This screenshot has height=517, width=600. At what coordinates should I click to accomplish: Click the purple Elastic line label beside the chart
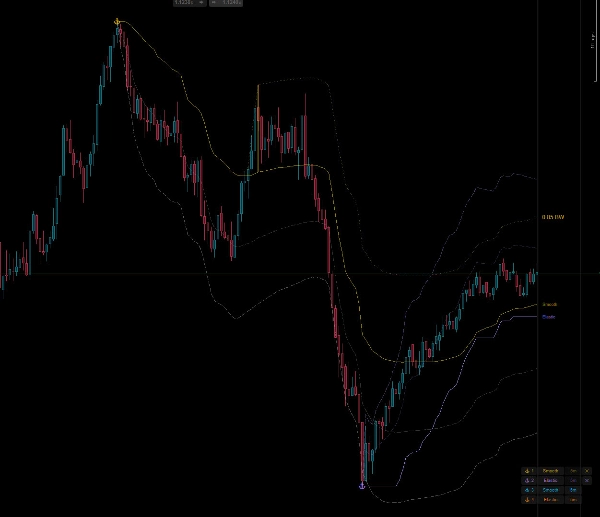point(549,317)
